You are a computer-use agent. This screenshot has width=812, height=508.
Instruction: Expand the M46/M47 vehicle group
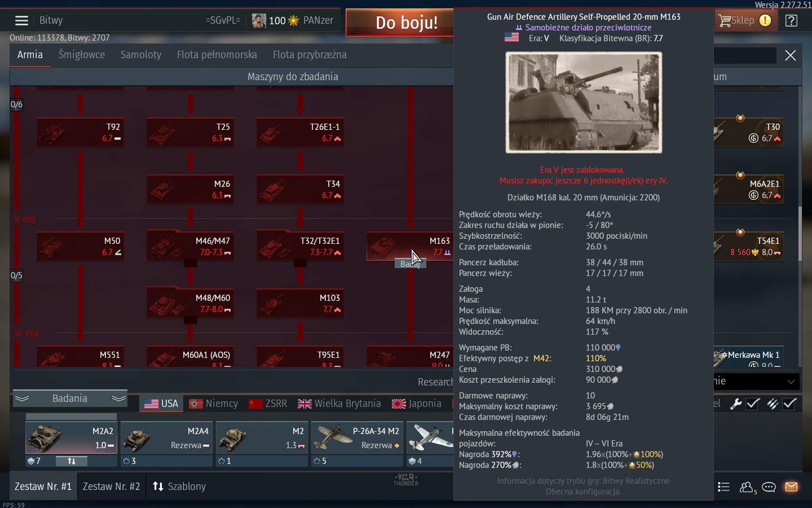click(191, 247)
